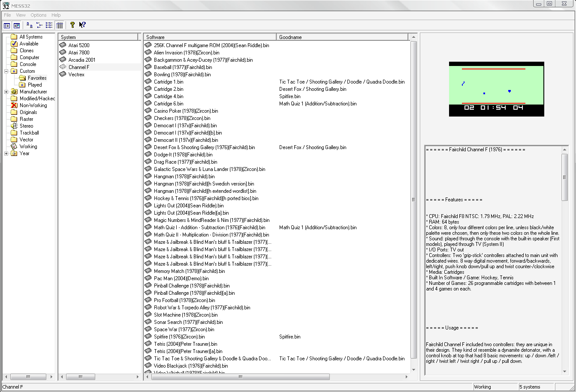Select Checkers (1978)(Zircon).bin entry
The width and height of the screenshot is (576, 392).
(x=182, y=118)
